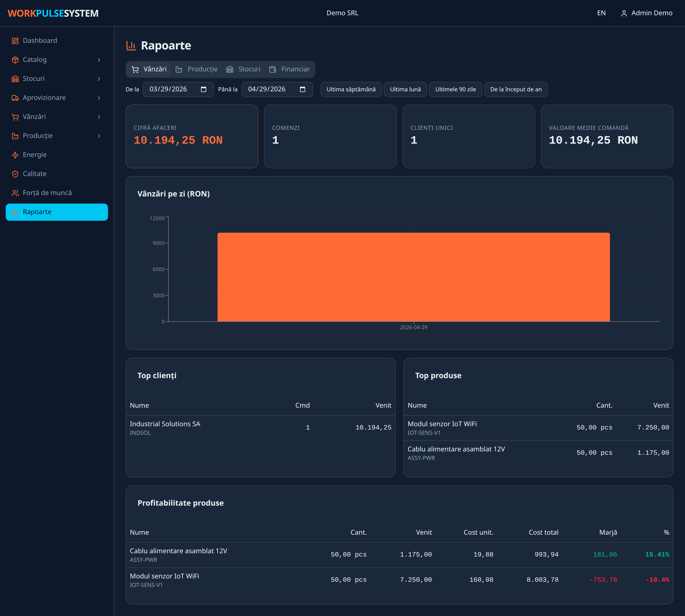Viewport: 685px width, 616px height.
Task: Click the bar chart icon beside the Rapoarte heading
Action: (131, 45)
